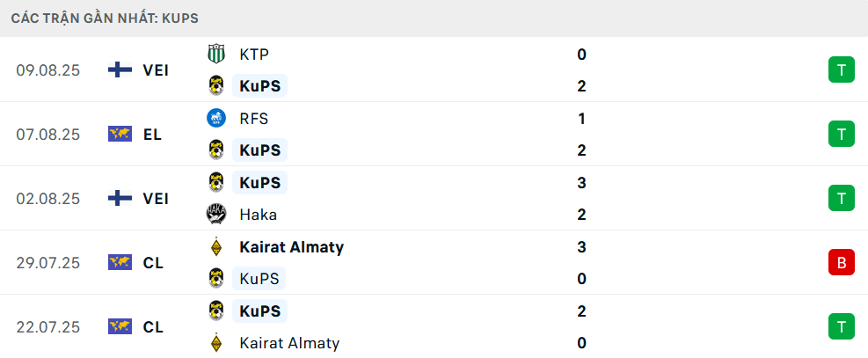The image size is (868, 358).
Task: Open the Haka team link
Action: click(x=259, y=215)
